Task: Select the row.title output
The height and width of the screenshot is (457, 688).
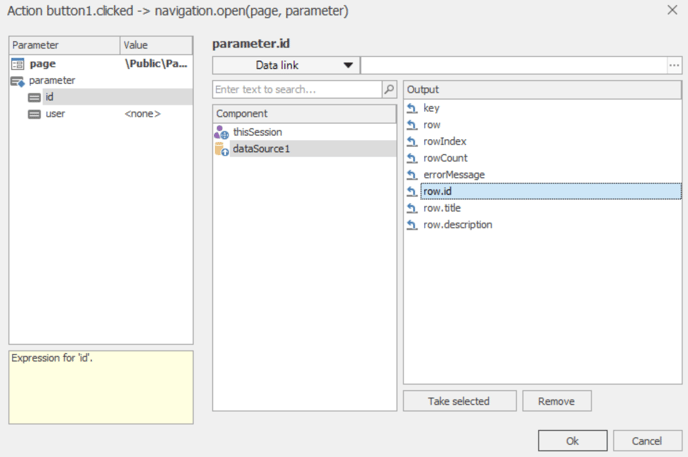Action: tap(543, 208)
